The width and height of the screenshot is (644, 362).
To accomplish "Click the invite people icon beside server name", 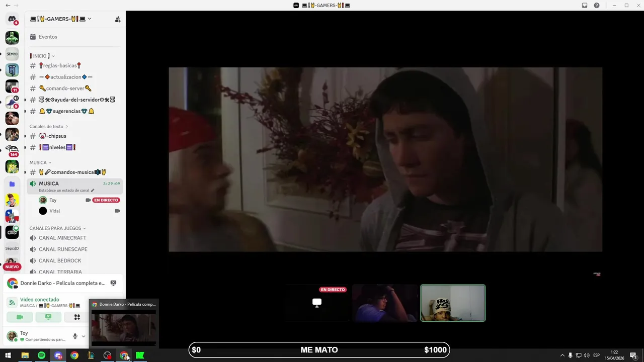I will tap(118, 19).
